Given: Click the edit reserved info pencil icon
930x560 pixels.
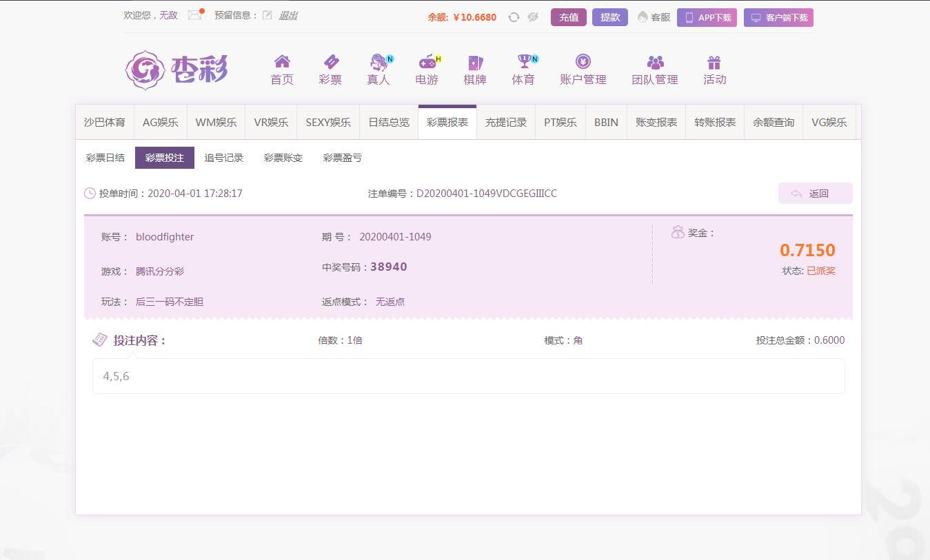Looking at the screenshot, I should [x=267, y=15].
